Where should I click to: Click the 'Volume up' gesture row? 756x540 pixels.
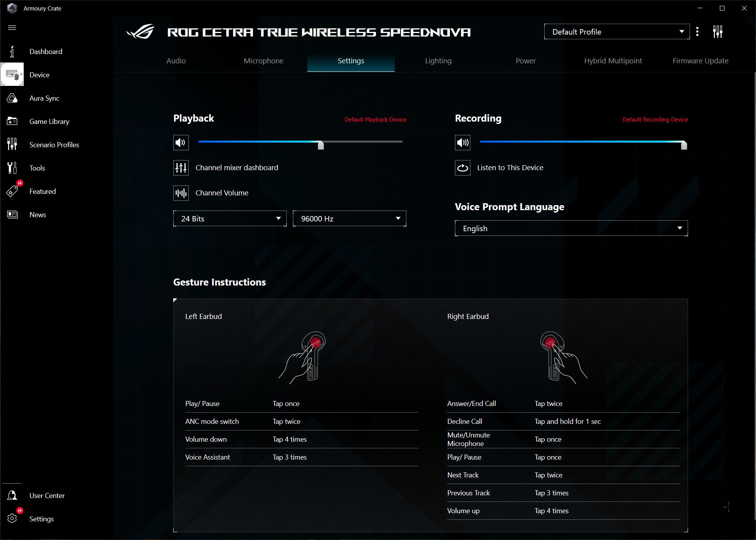[564, 511]
